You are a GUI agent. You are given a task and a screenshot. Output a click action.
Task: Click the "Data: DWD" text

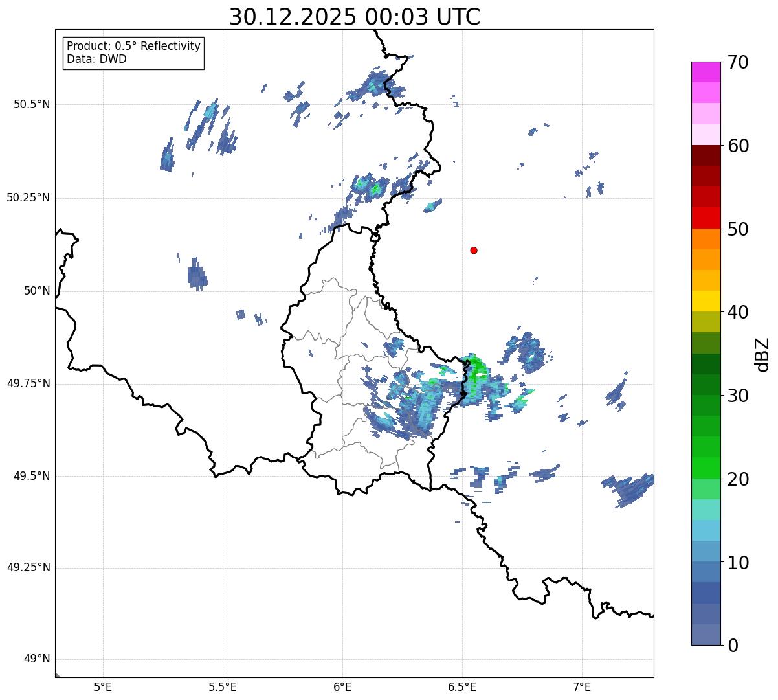coord(96,59)
